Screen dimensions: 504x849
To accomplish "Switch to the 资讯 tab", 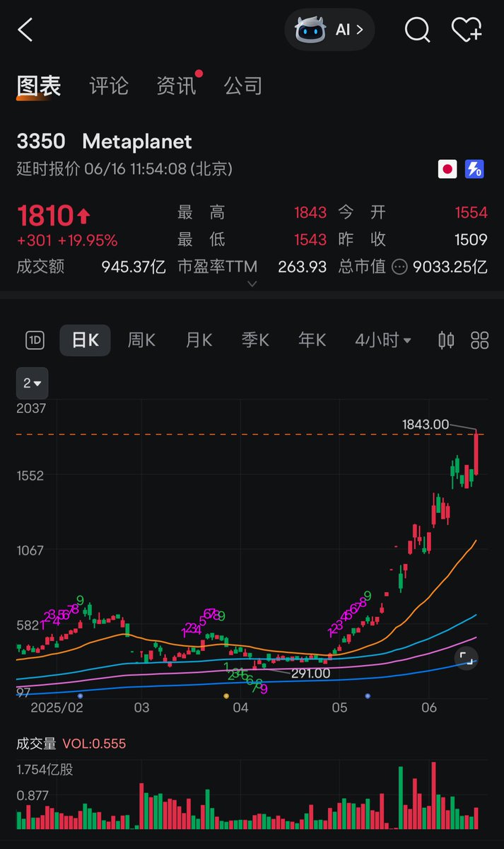I will pos(177,86).
